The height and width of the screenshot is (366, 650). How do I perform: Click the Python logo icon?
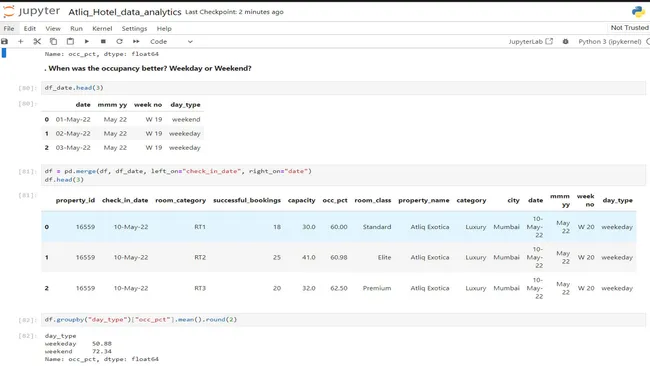638,12
